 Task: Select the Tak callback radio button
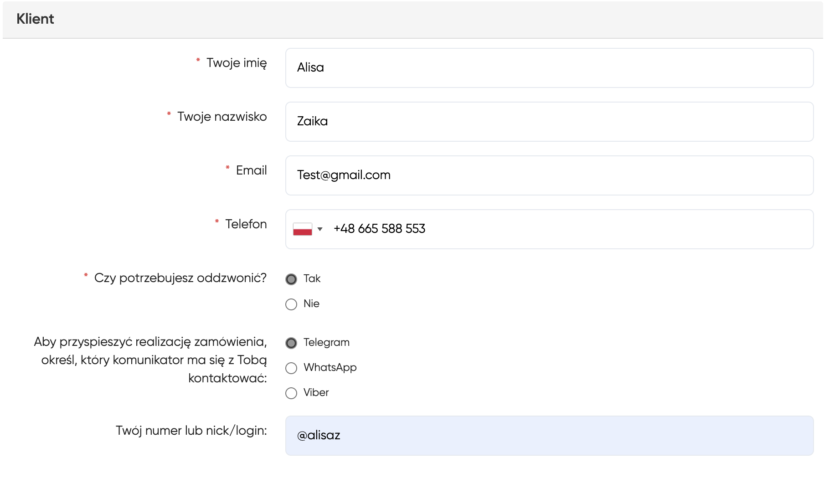pos(291,279)
